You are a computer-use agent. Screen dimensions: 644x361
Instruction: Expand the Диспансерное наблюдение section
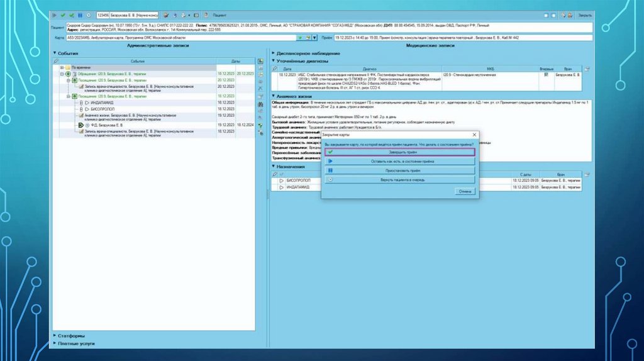(274, 54)
